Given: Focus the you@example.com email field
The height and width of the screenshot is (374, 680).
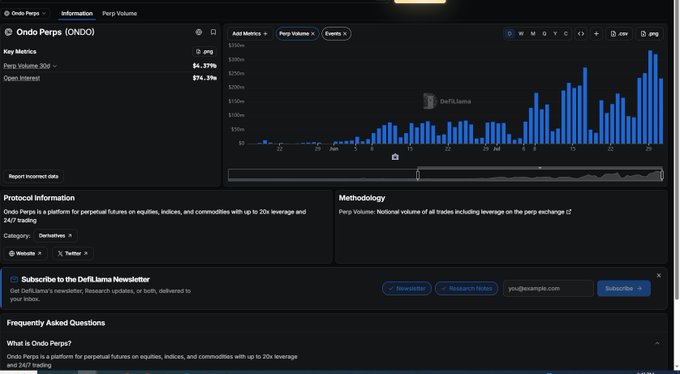Looking at the screenshot, I should [x=548, y=289].
